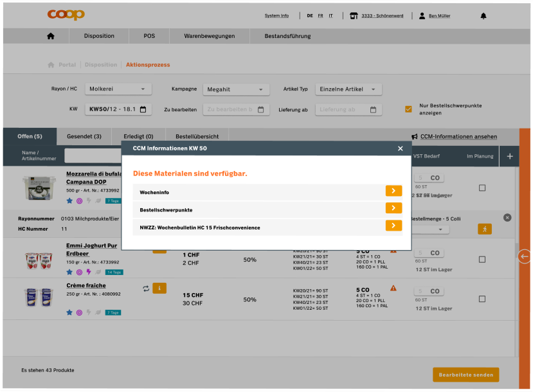Click the blue star on Crème fraîche
533x392 pixels.
69,312
